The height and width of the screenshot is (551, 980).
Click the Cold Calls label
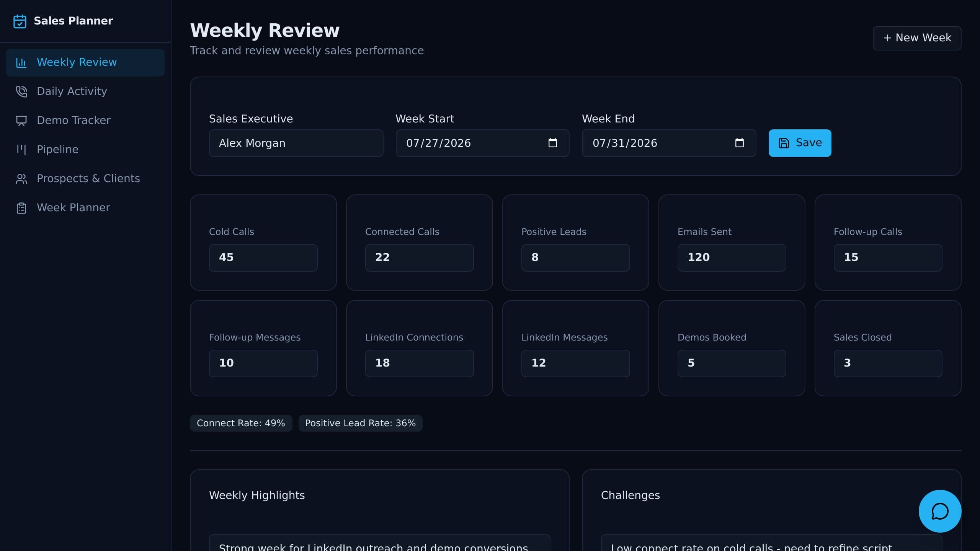pos(231,232)
